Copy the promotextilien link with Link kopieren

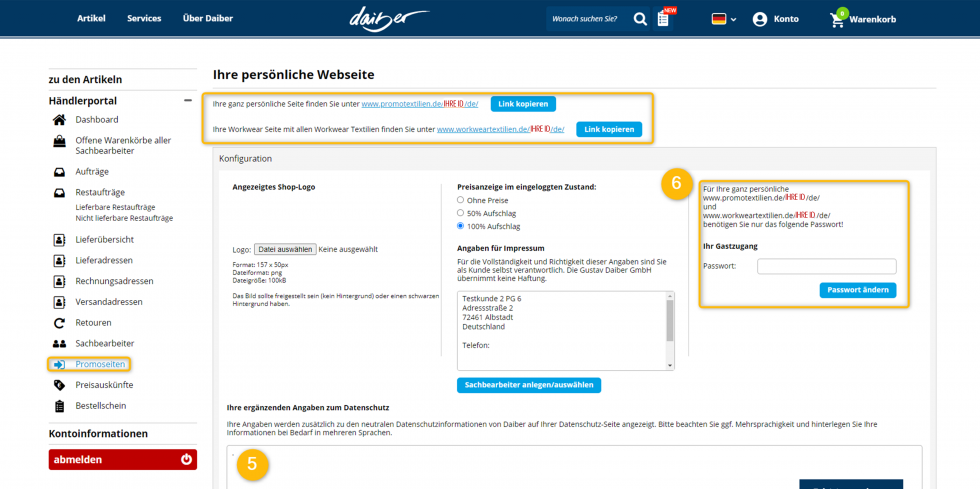[x=523, y=104]
